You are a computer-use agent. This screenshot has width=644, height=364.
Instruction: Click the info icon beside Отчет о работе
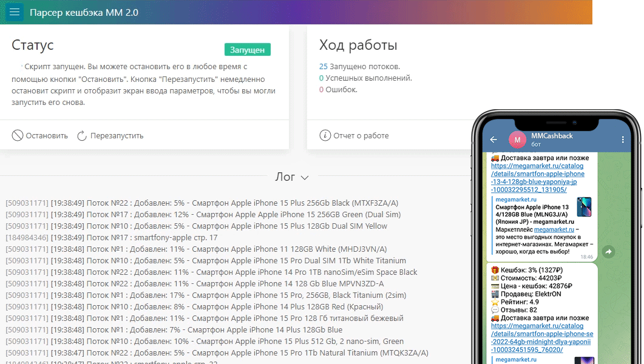(325, 135)
